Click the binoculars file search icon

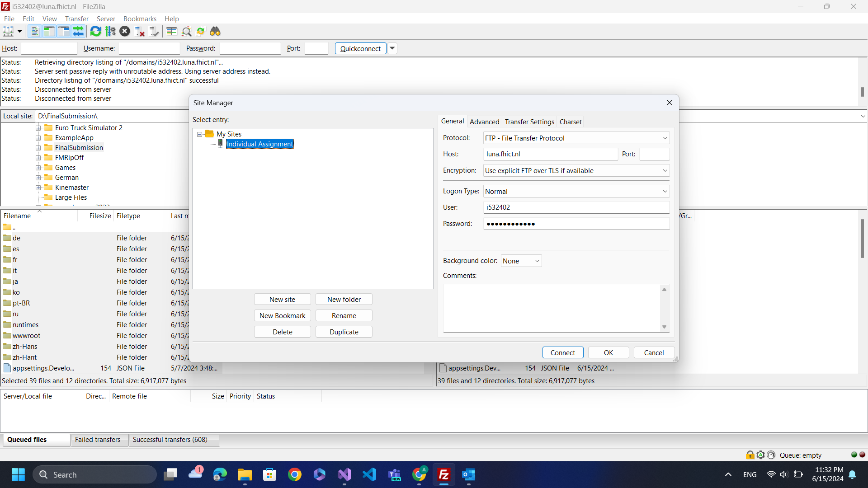[x=215, y=31]
